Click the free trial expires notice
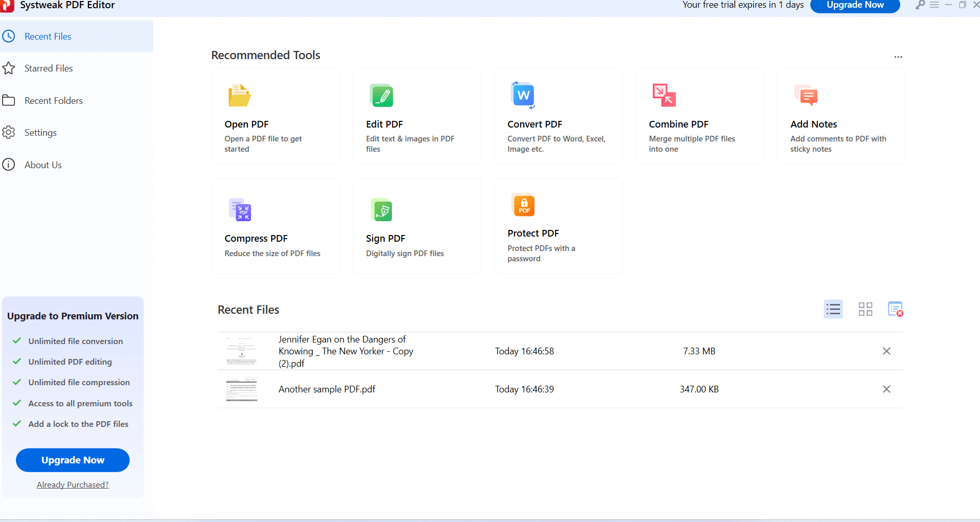The width and height of the screenshot is (980, 522). pyautogui.click(x=743, y=5)
